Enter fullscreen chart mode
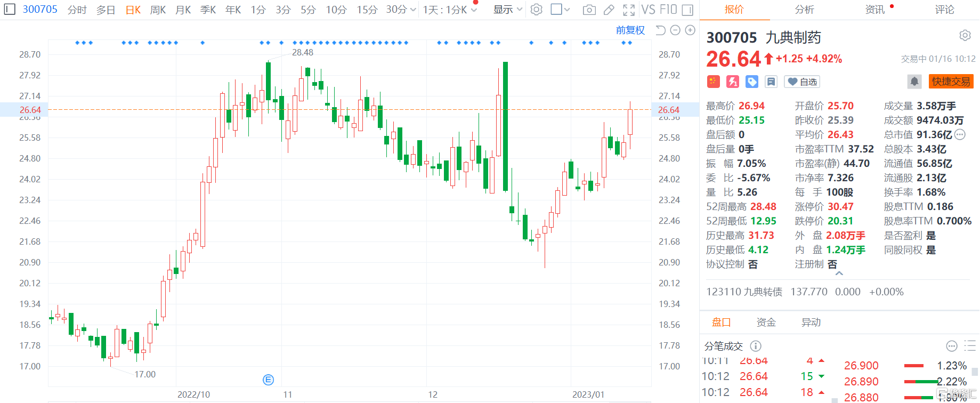 click(629, 10)
